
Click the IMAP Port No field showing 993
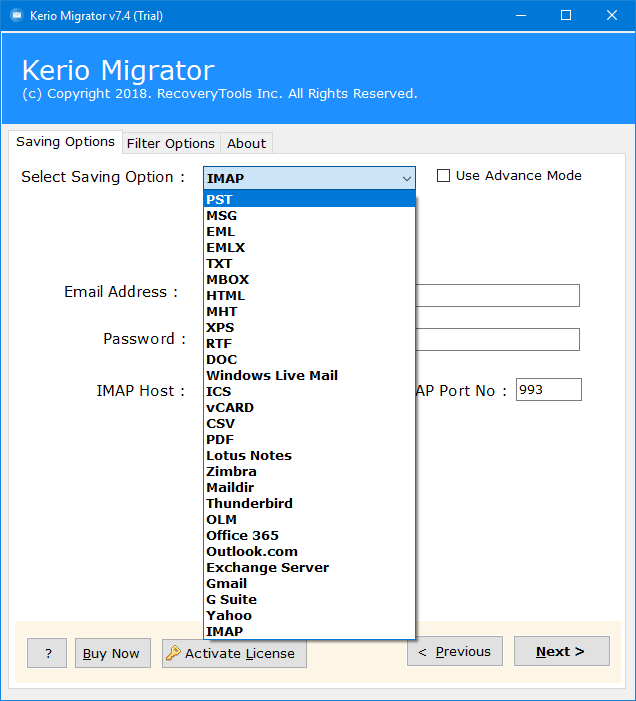tap(549, 389)
